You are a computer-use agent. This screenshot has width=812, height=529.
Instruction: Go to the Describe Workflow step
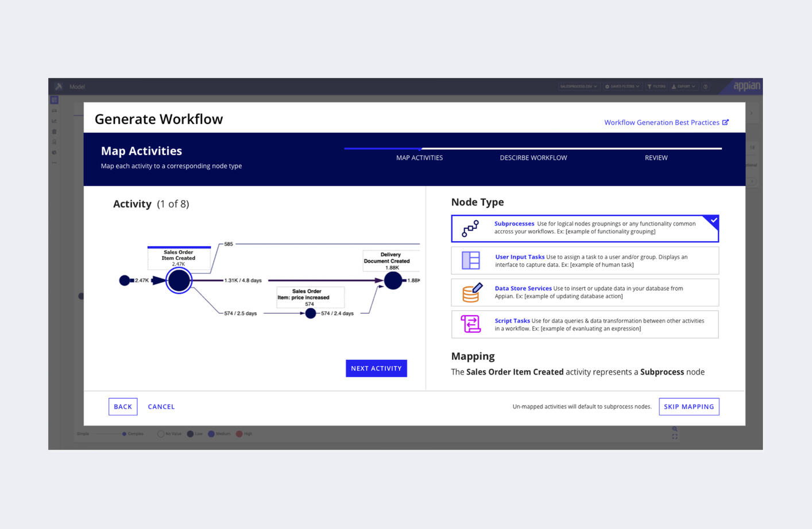point(533,157)
